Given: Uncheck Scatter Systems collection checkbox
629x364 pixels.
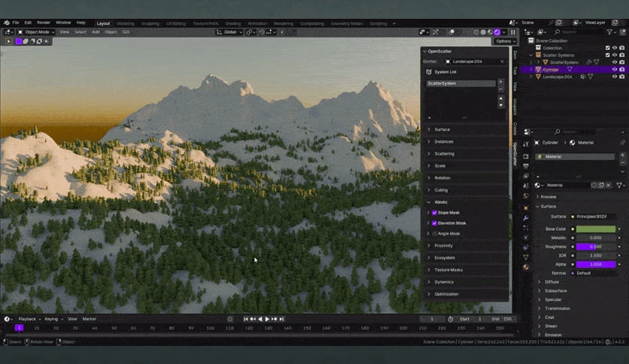Looking at the screenshot, I should pos(607,55).
